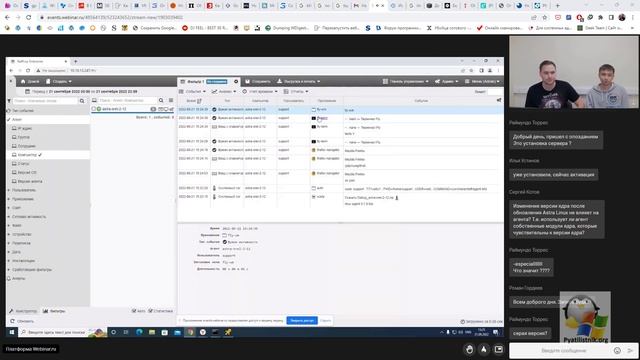Click the agent name astra-smi-2-12

(x=114, y=109)
